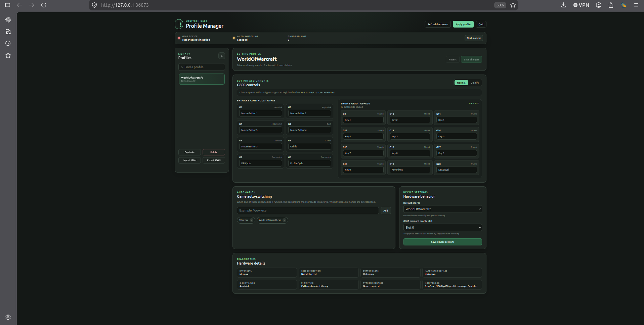Open the account profile icon
This screenshot has height=325, width=644.
pos(599,5)
